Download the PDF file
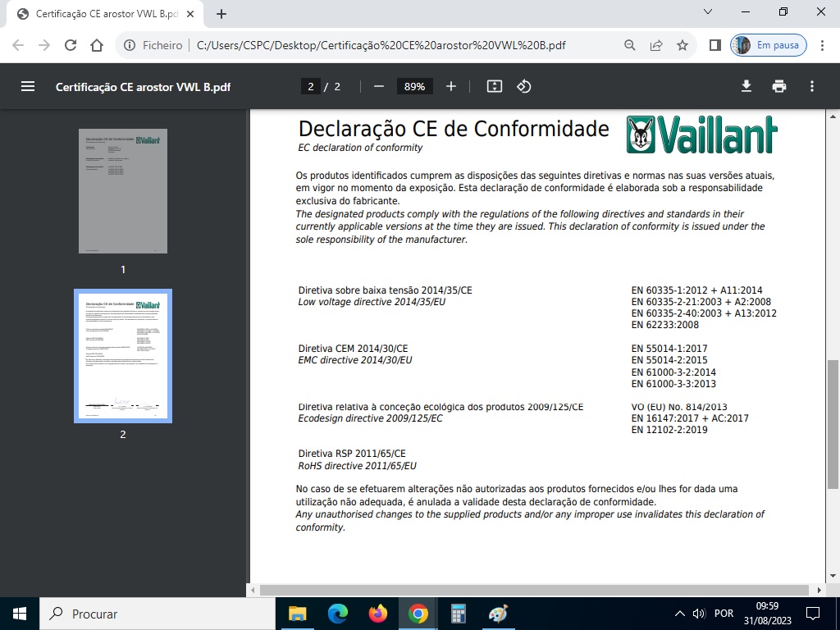Viewport: 840px width, 630px height. (746, 86)
